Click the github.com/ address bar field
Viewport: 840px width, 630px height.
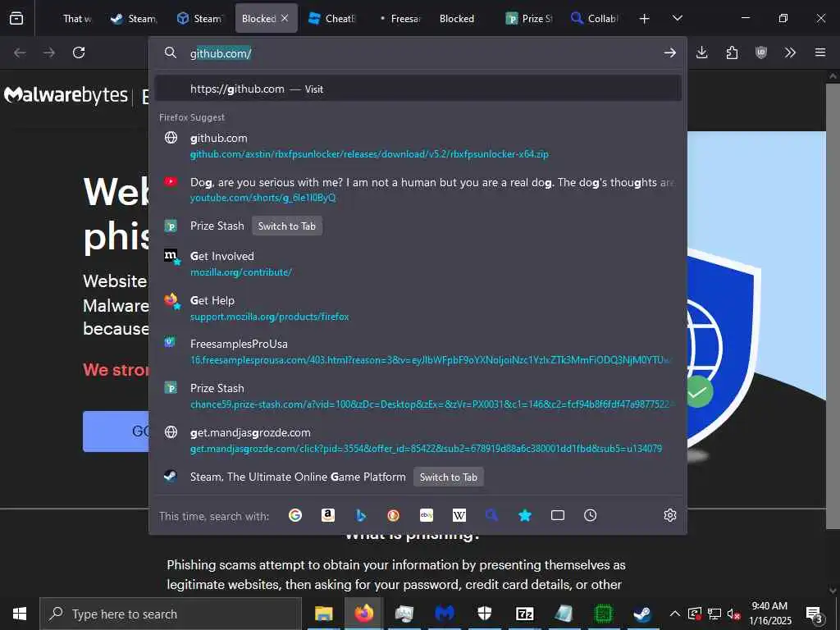[x=418, y=53]
